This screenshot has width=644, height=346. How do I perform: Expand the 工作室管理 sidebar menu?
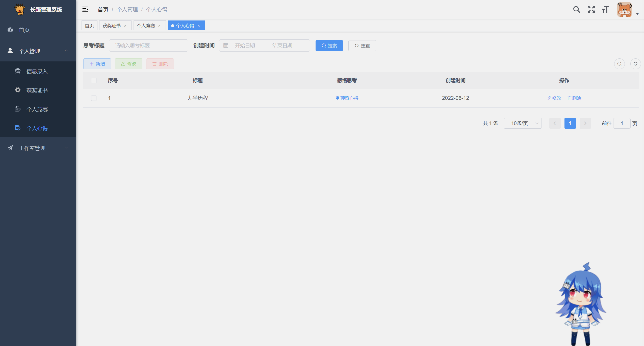[x=38, y=148]
